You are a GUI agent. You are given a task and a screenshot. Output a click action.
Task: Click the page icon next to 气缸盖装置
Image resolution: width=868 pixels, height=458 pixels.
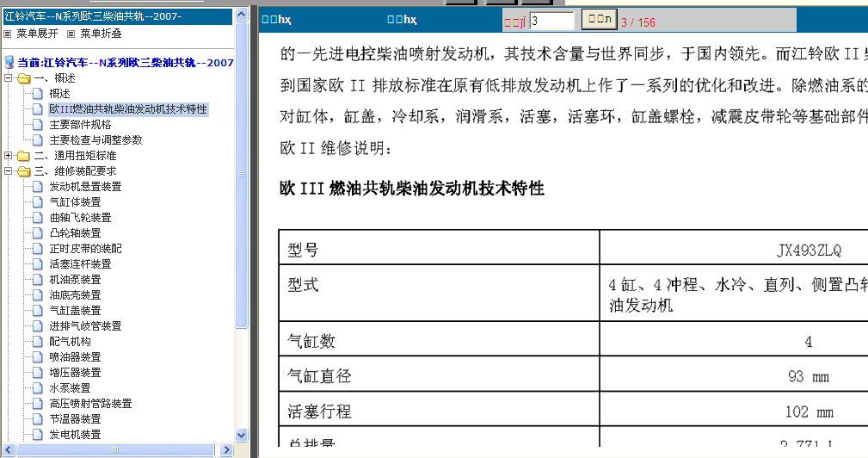click(38, 311)
